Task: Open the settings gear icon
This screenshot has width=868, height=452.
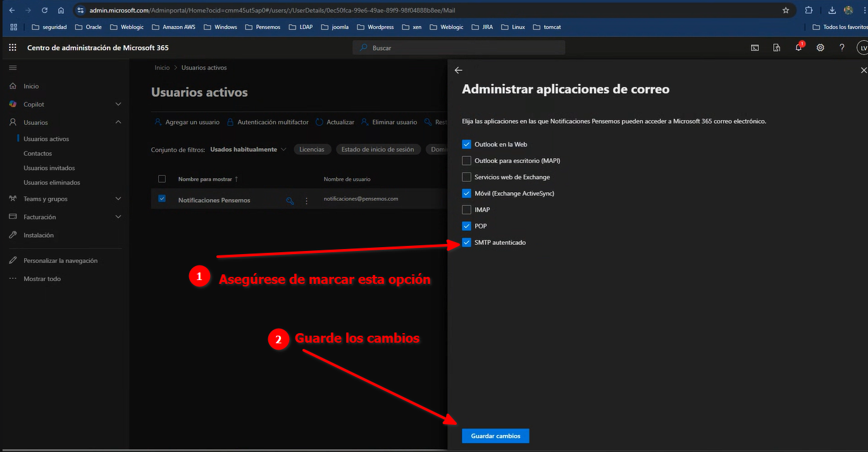Action: coord(820,47)
